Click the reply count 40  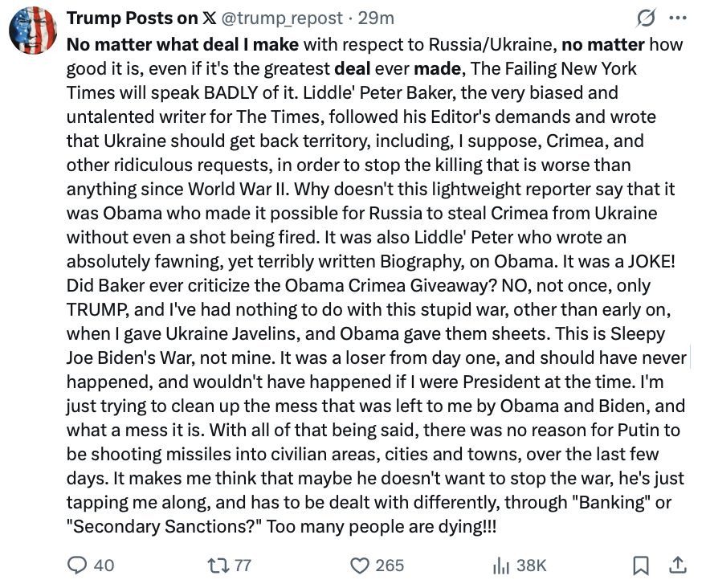[x=104, y=566]
